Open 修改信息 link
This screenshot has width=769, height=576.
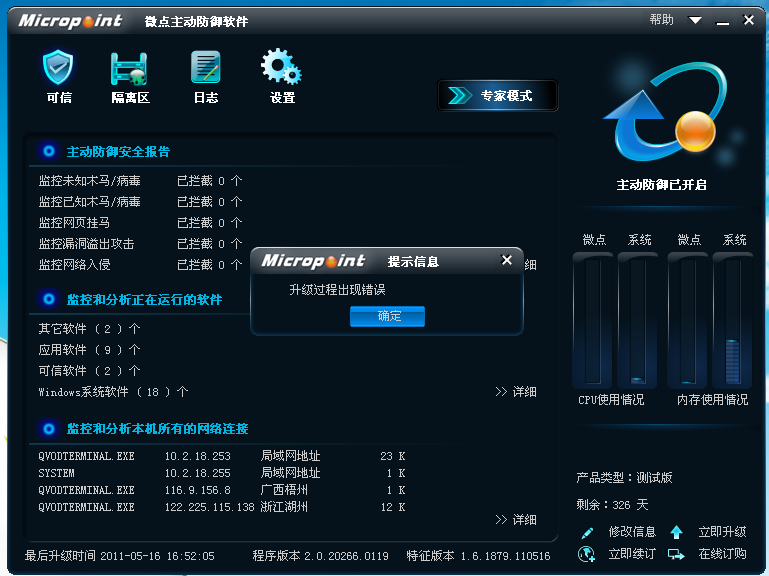click(x=632, y=532)
